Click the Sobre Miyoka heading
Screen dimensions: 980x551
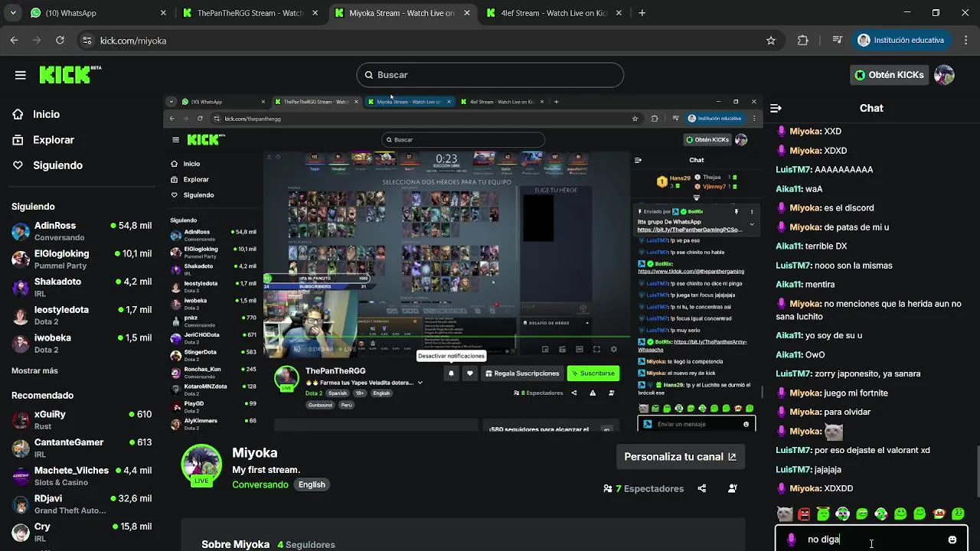[x=236, y=544]
